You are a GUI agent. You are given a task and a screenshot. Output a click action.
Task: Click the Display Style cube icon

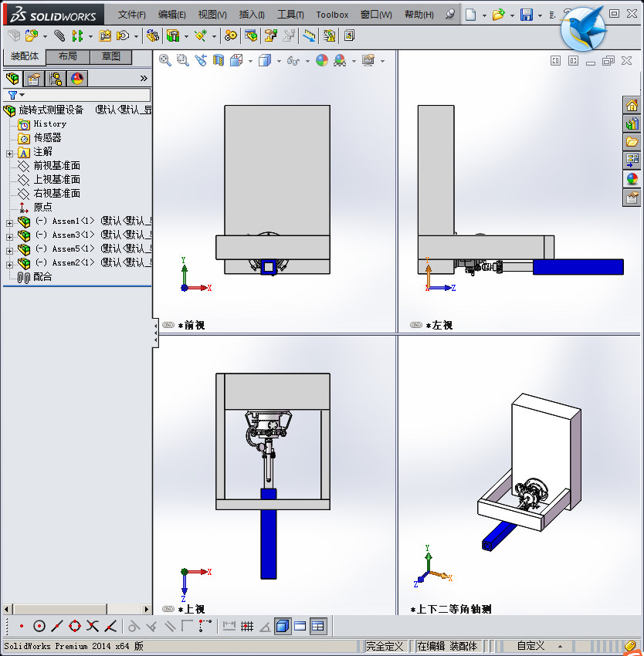(x=265, y=61)
